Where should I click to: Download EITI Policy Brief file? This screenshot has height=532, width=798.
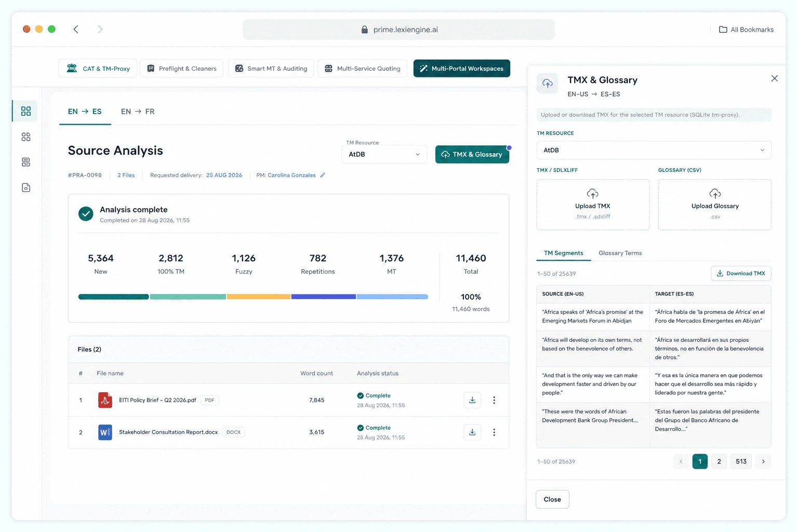coord(472,400)
